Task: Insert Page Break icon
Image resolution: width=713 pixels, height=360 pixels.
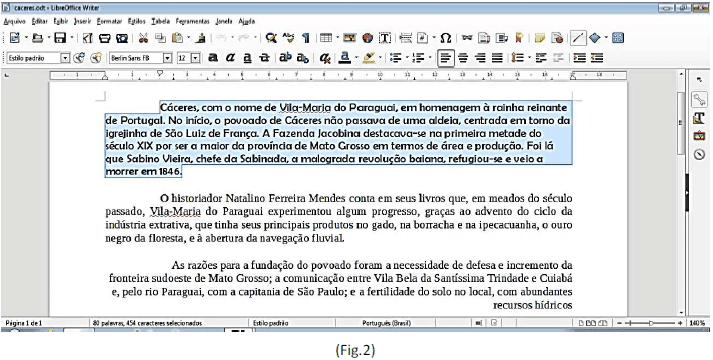Action: coord(406,38)
